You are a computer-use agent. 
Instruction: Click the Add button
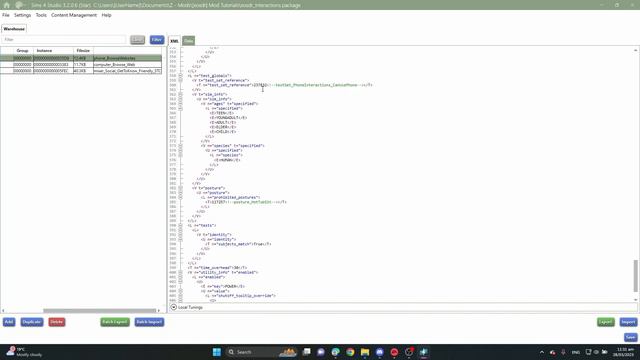(x=9, y=322)
